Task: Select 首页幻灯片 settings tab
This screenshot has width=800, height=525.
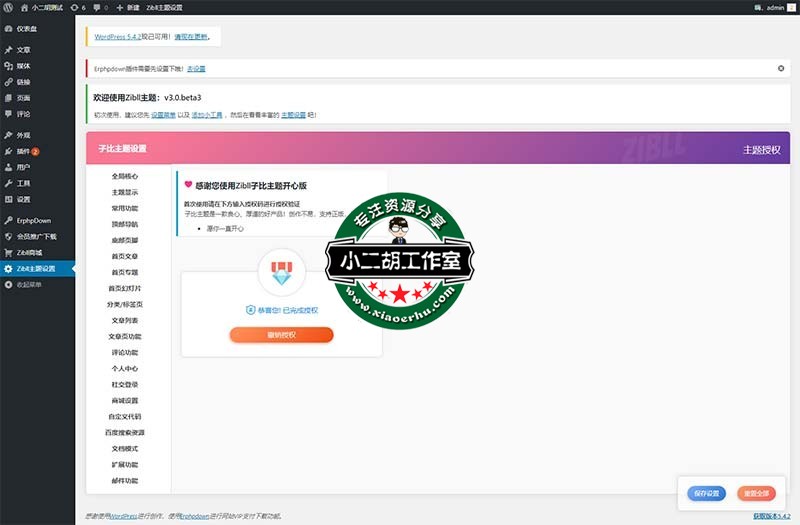Action: coord(125,288)
